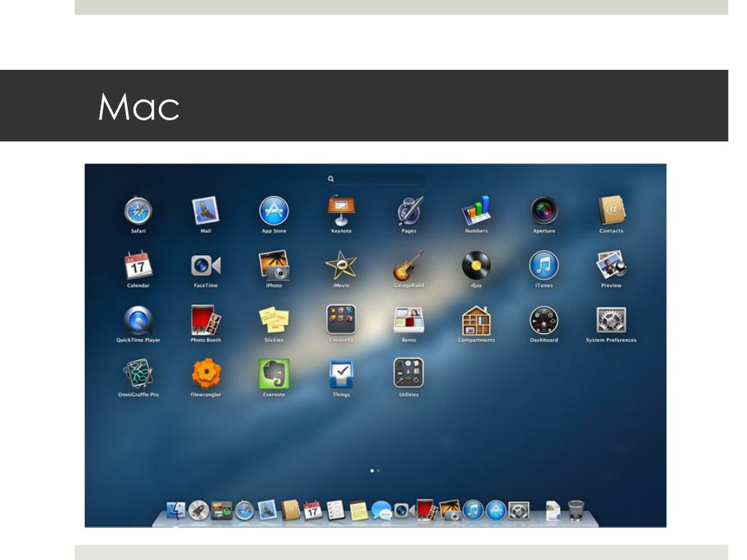Open the Pages app
747x560 pixels.
click(x=409, y=211)
